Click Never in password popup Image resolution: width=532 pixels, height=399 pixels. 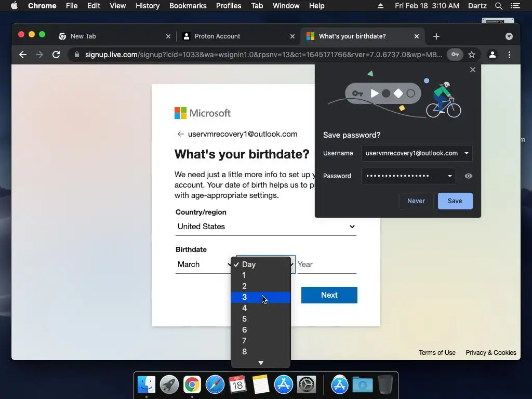pos(416,201)
